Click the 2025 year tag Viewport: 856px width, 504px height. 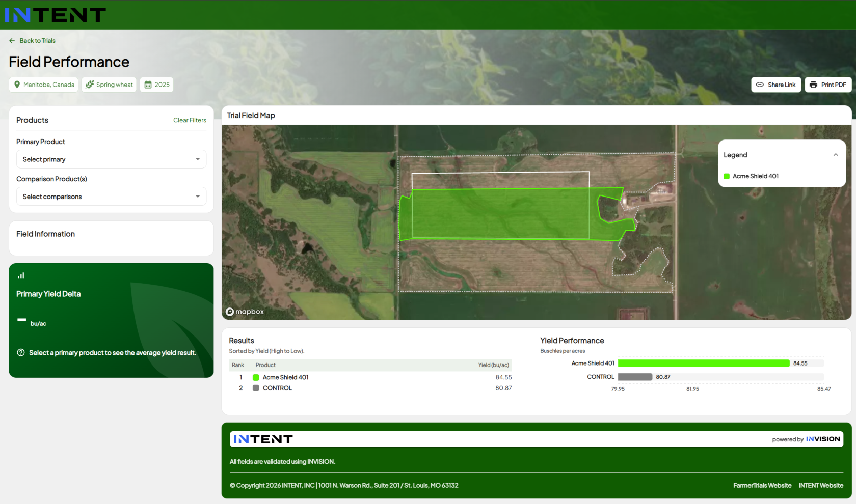157,85
